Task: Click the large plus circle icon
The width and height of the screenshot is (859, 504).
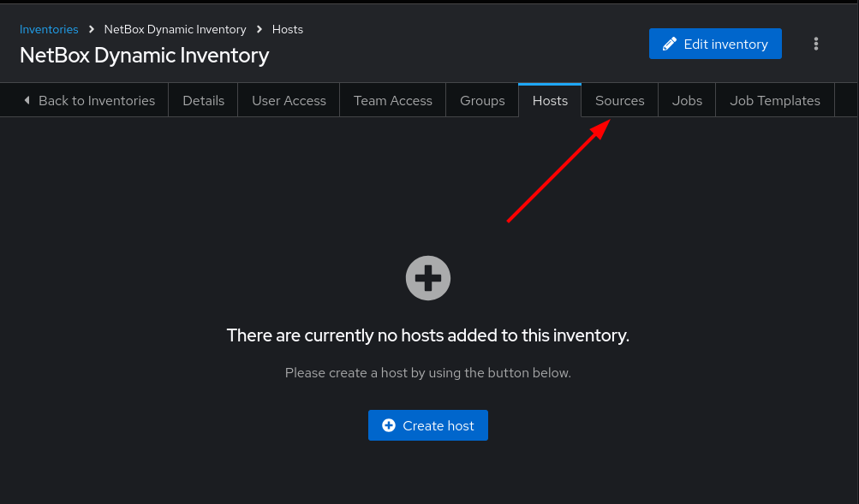Action: [428, 278]
